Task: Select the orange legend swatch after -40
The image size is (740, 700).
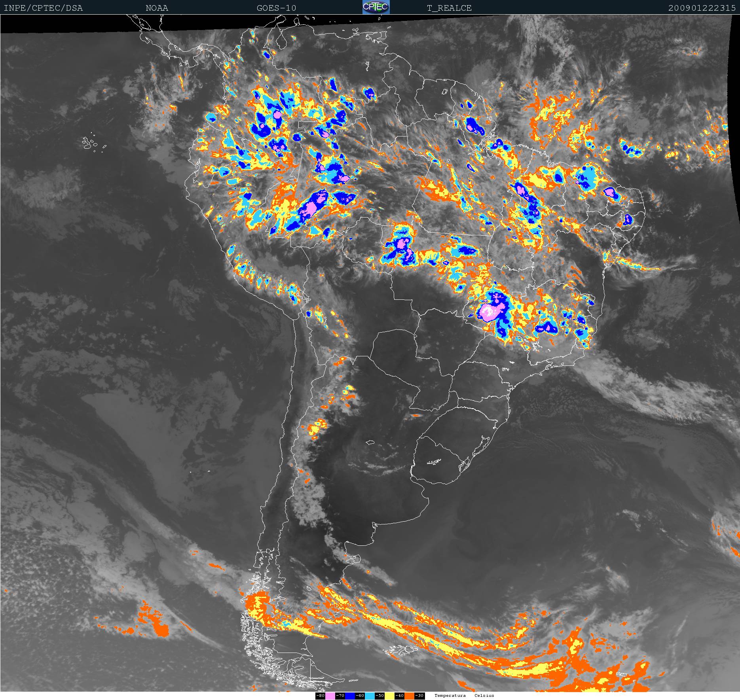Action: coord(409,696)
